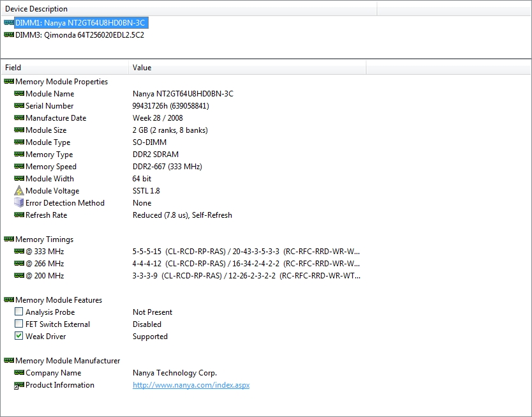Uncheck the Weak Driver checkbox
Viewport: 532px width, 417px height.
pos(18,337)
